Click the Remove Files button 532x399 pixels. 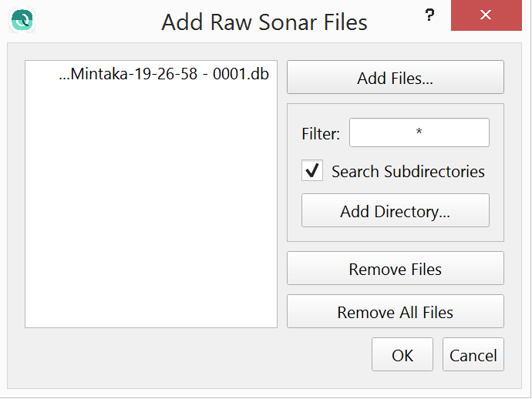pos(395,269)
